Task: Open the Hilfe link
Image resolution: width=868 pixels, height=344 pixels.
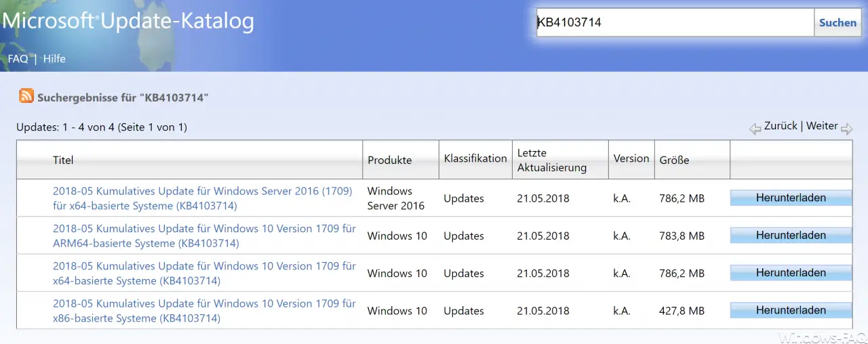Action: click(54, 59)
